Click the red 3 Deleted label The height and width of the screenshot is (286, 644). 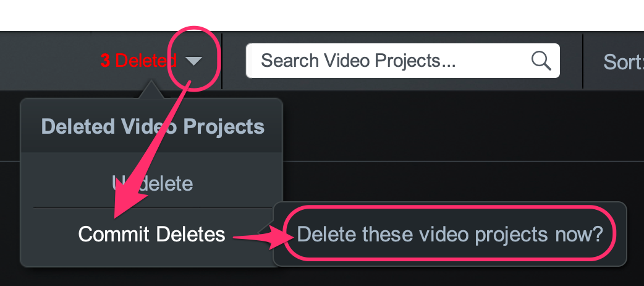click(138, 61)
